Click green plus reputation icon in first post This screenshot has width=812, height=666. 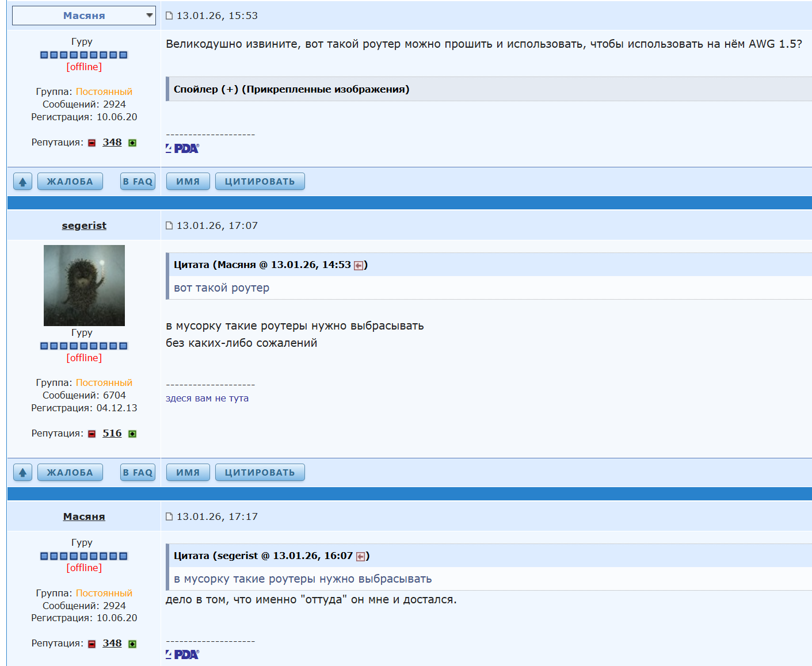(132, 143)
